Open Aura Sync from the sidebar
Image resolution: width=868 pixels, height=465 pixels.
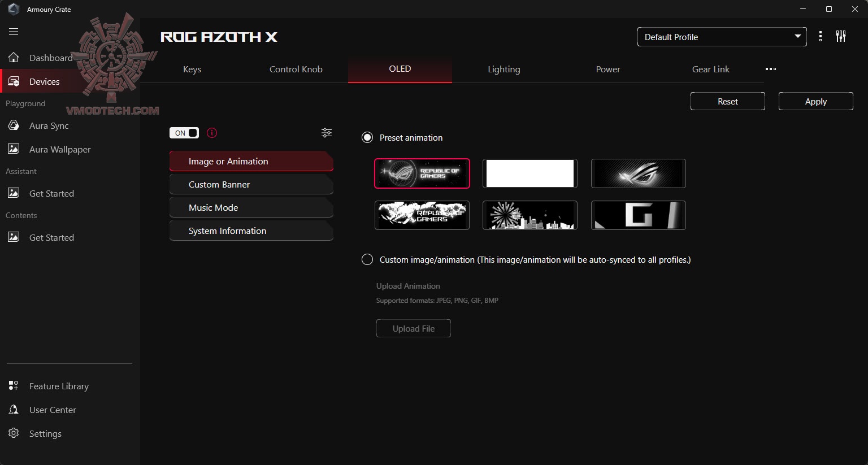tap(49, 125)
